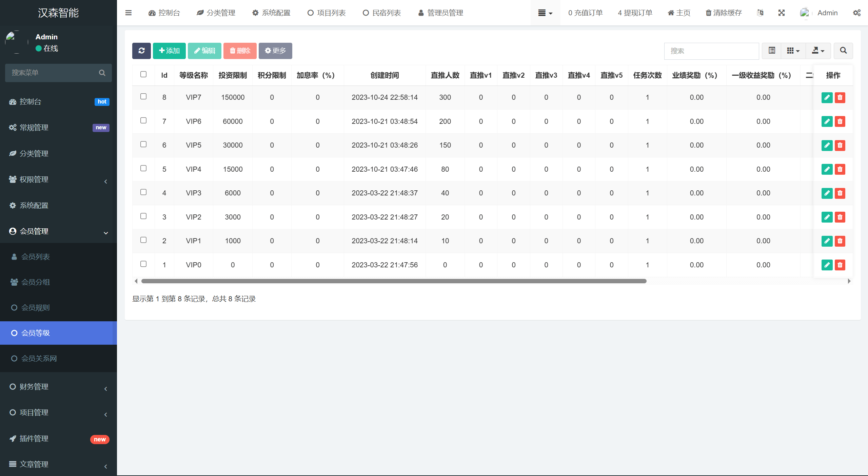Click the red delete icon for VIP7 row
Image resolution: width=868 pixels, height=476 pixels.
[x=840, y=98]
